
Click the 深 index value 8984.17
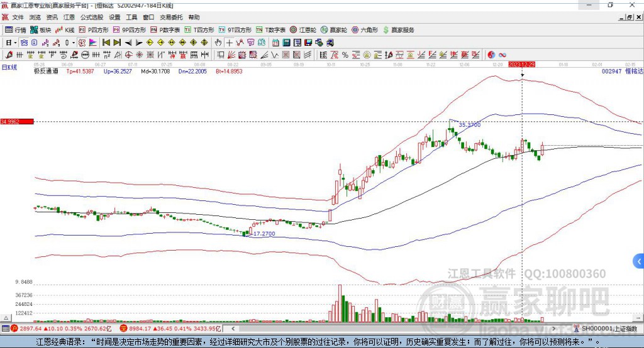[x=140, y=329]
